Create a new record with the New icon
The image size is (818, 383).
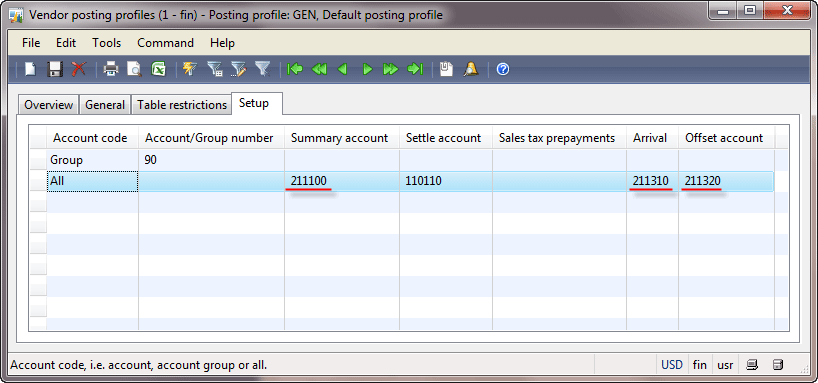click(30, 69)
